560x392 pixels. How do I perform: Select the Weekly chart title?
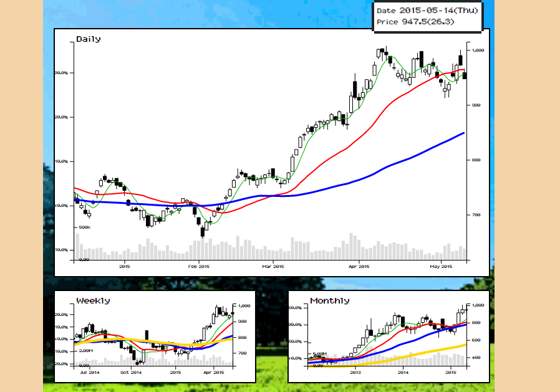93,300
